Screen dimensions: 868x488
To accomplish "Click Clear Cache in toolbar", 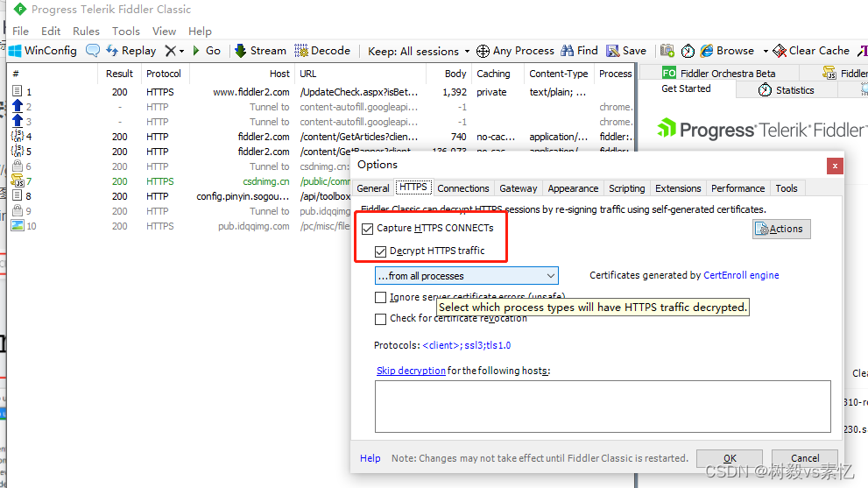I will (811, 51).
